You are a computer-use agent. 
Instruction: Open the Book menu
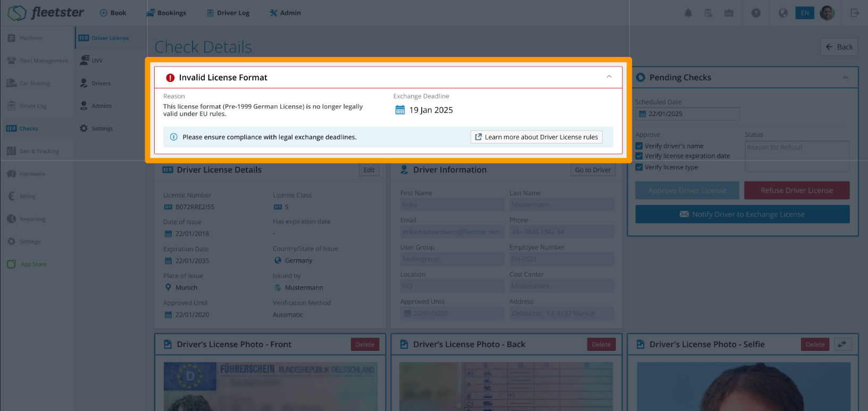113,13
